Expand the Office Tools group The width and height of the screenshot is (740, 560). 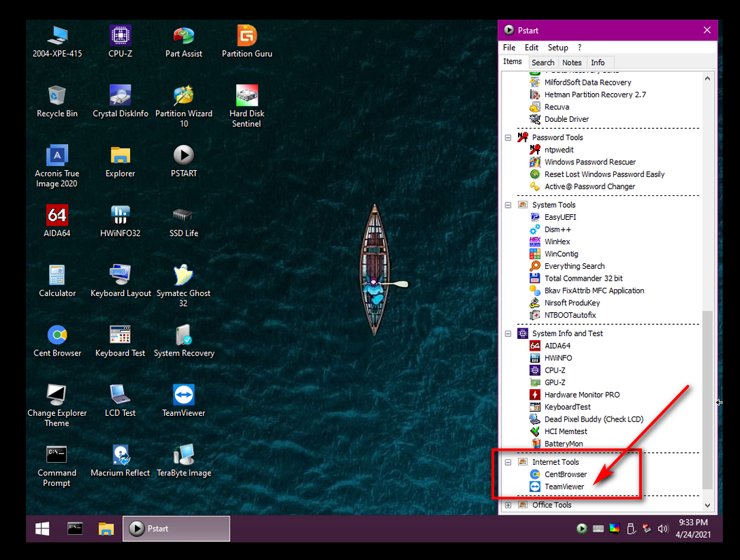click(508, 505)
